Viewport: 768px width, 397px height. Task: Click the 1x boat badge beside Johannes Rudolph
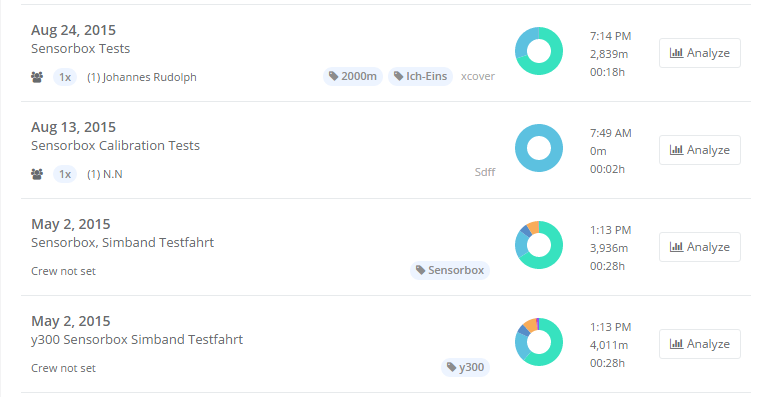pyautogui.click(x=65, y=77)
